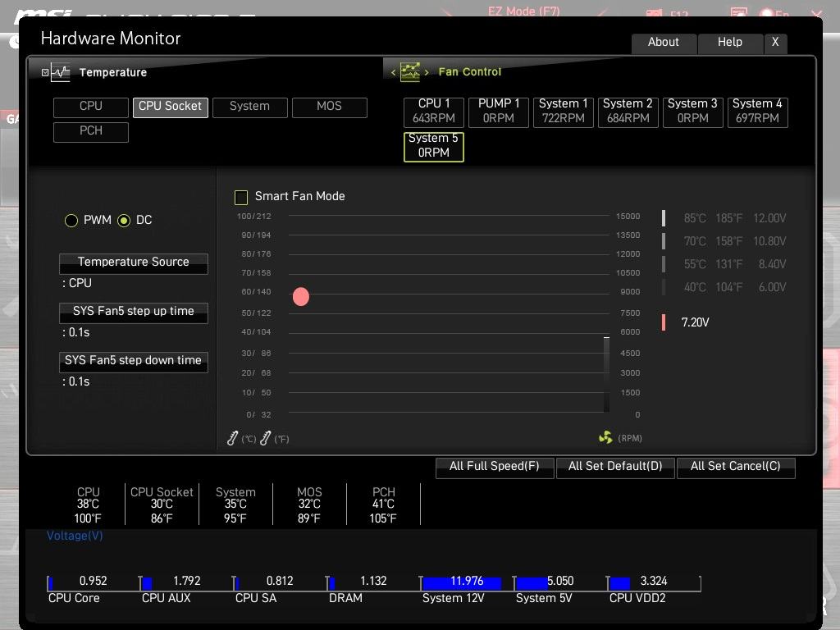Click the Celsius thermometer icon

click(232, 438)
